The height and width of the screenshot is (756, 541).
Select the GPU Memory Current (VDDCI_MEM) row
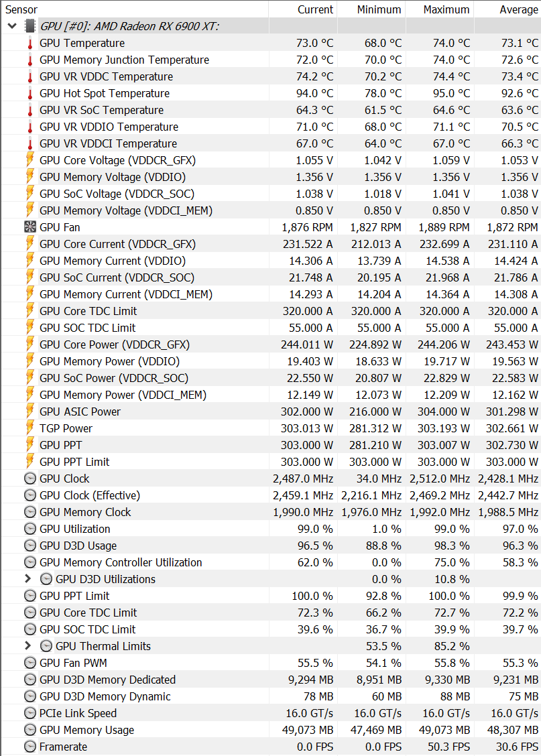[271, 294]
